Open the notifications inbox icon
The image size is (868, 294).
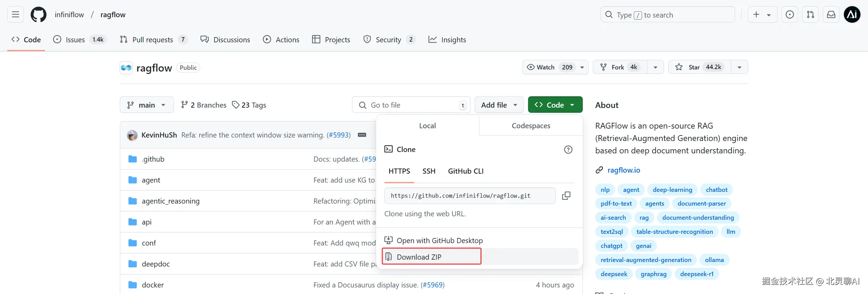pyautogui.click(x=831, y=15)
